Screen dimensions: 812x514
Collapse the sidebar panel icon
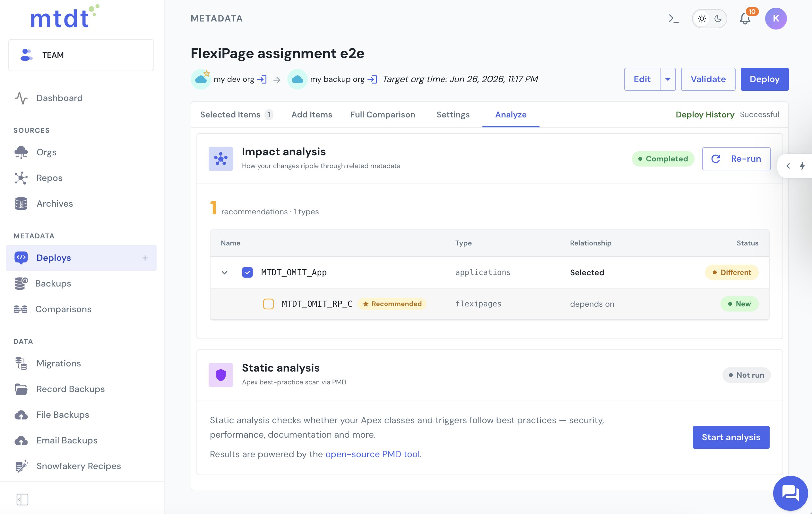click(22, 500)
